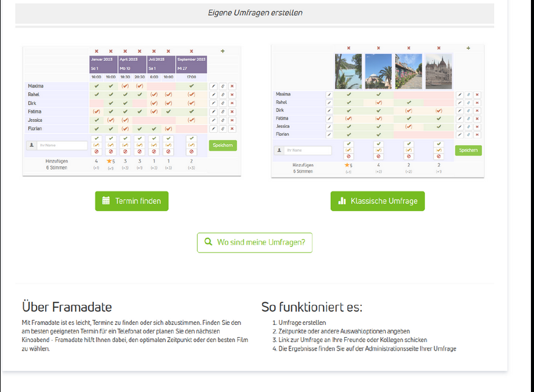Screen dimensions: 534x392
Task: Open the Klassische Umfrage poll creator
Action: pyautogui.click(x=377, y=201)
